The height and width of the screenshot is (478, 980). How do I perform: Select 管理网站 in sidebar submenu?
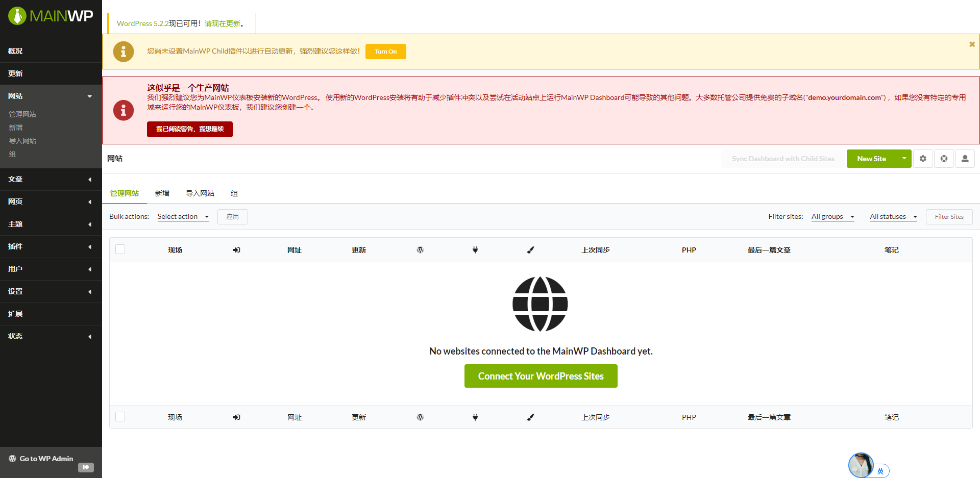22,114
